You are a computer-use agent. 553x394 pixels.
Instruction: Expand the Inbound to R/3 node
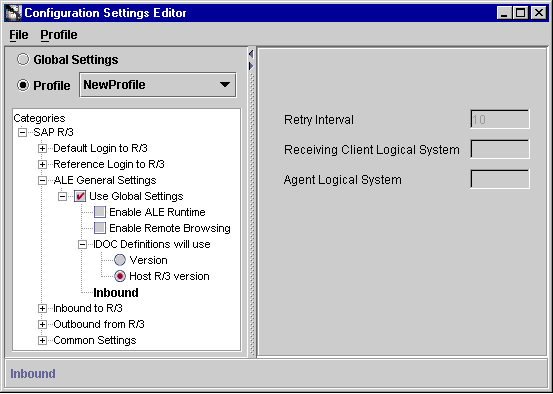(x=42, y=309)
